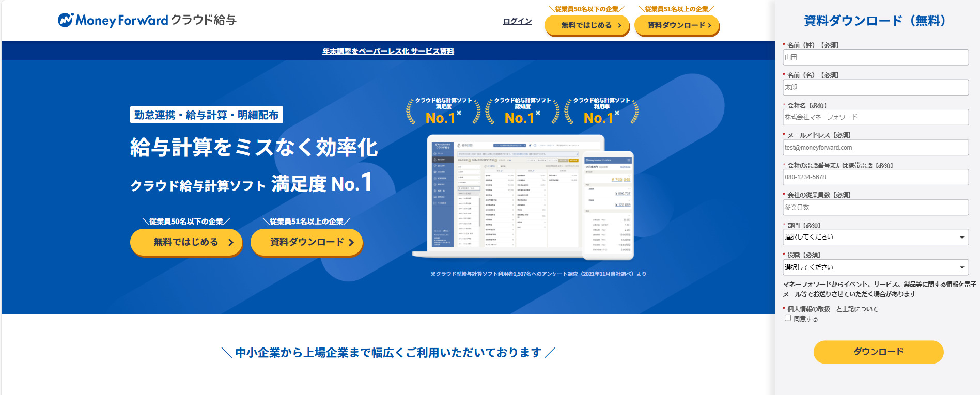Expand the 役職 dropdown list
980x395 pixels.
[875, 267]
